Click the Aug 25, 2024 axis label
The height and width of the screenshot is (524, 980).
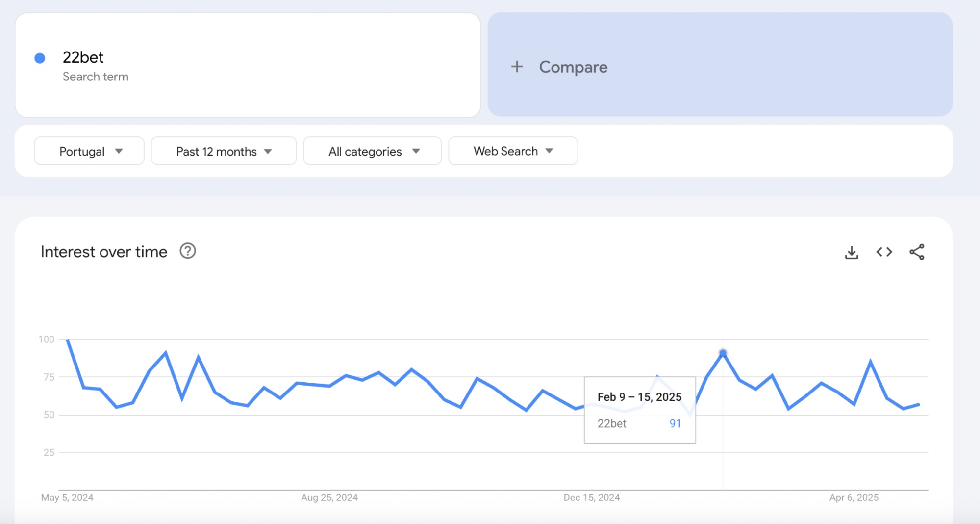tap(329, 498)
